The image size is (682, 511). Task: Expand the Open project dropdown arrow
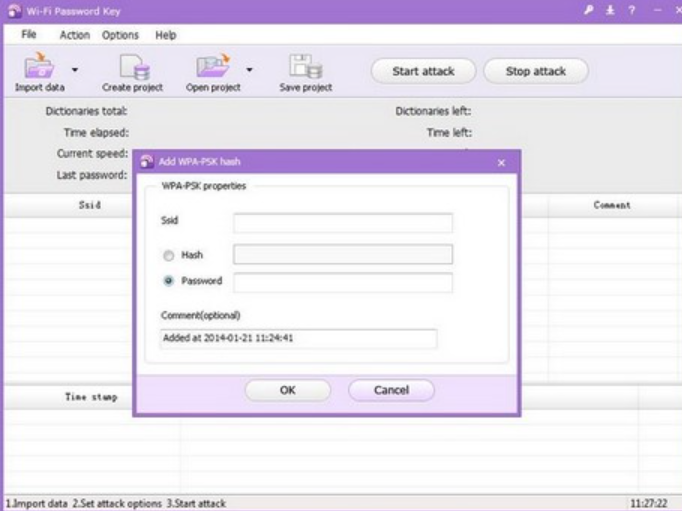(x=249, y=70)
